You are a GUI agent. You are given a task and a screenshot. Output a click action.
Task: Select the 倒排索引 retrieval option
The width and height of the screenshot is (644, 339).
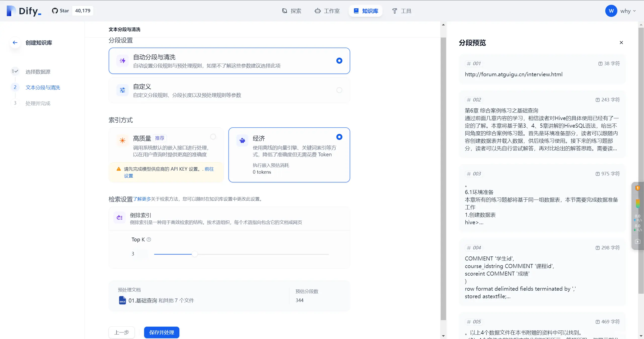coord(229,218)
